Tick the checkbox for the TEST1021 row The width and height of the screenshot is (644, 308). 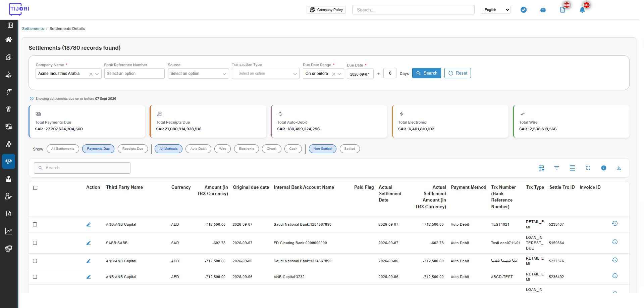click(35, 224)
